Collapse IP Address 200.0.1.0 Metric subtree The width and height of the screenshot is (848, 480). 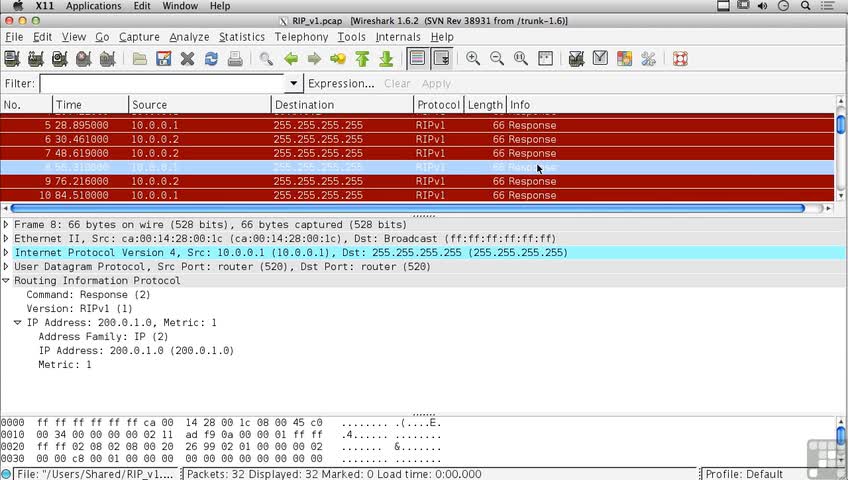pyautogui.click(x=17, y=323)
